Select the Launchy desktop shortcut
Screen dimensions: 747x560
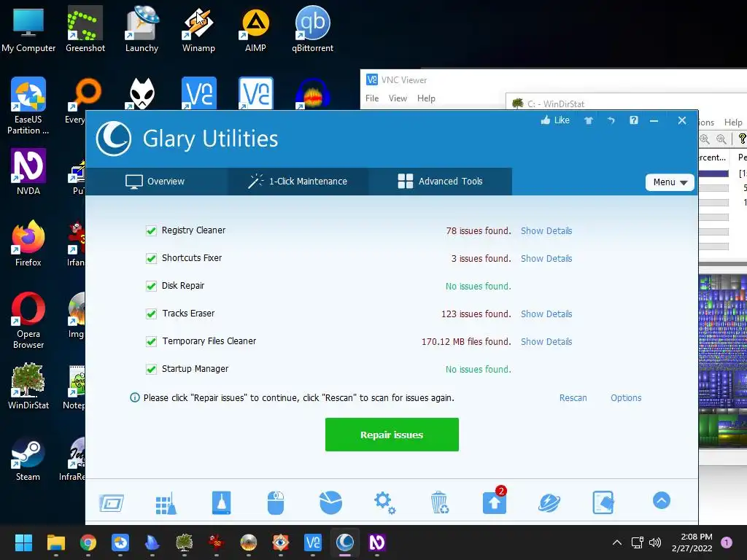pyautogui.click(x=142, y=29)
